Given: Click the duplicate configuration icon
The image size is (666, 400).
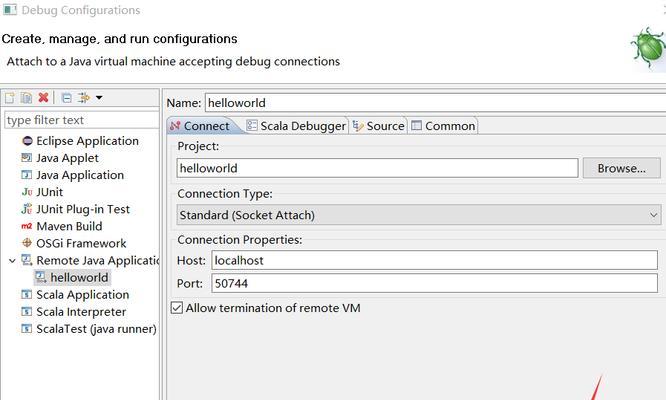Looking at the screenshot, I should (26, 98).
